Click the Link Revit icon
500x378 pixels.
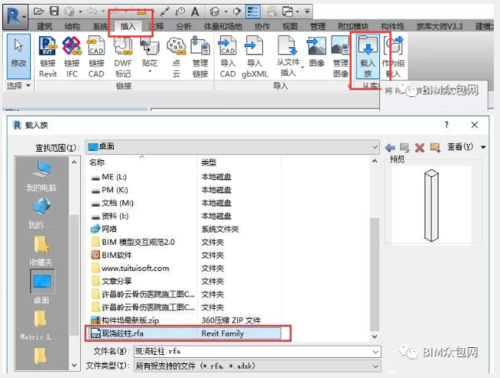[x=48, y=57]
